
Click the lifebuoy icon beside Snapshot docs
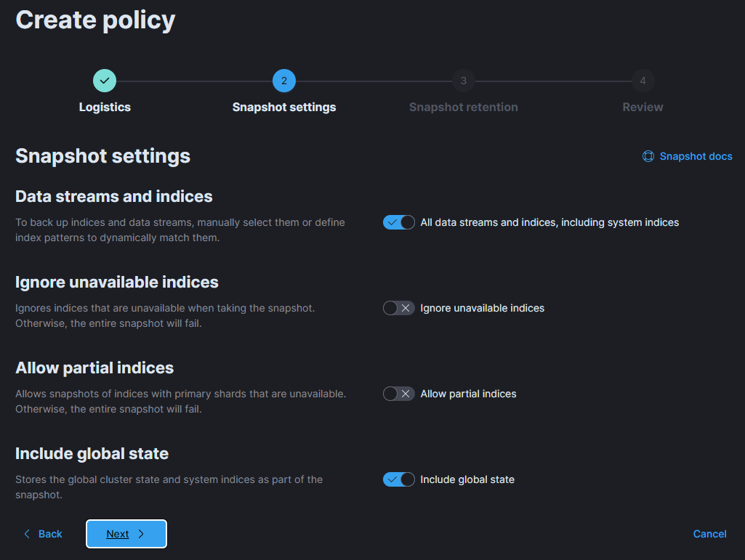[x=648, y=156]
